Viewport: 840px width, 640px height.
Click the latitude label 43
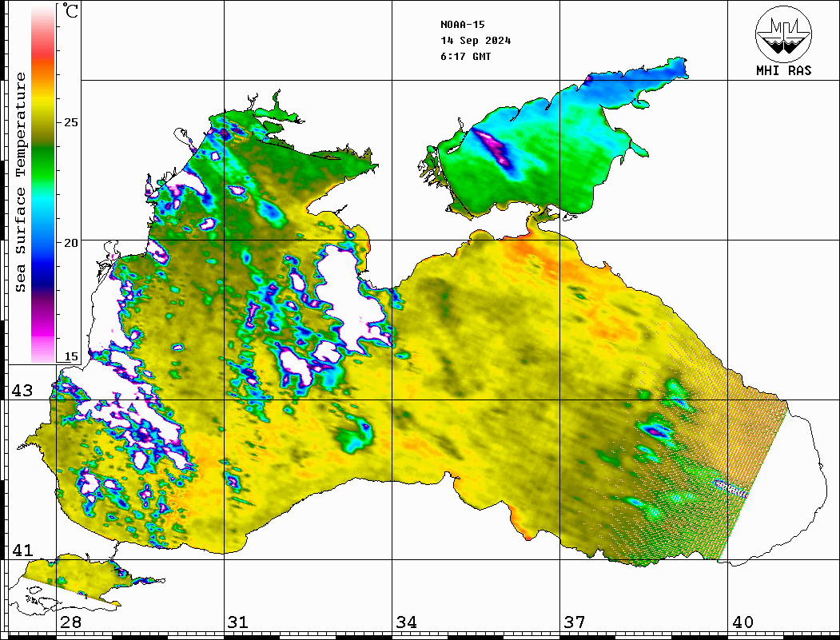[22, 391]
